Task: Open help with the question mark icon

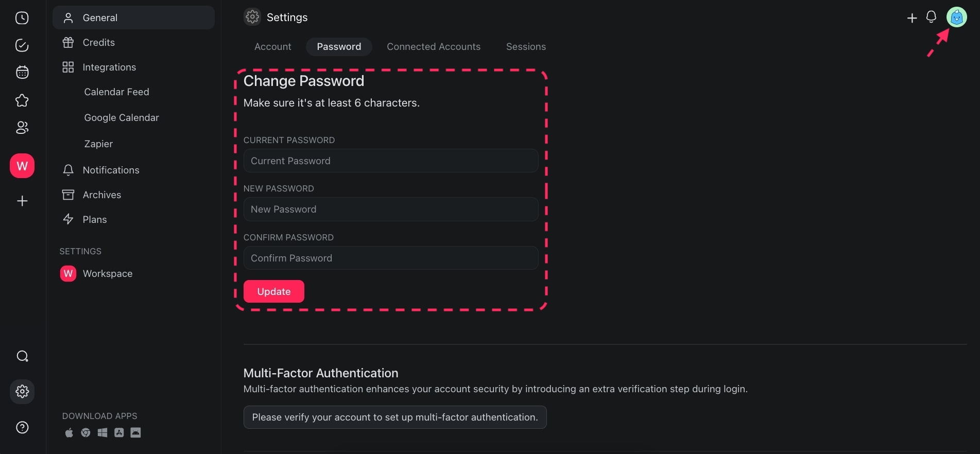Action: click(22, 427)
